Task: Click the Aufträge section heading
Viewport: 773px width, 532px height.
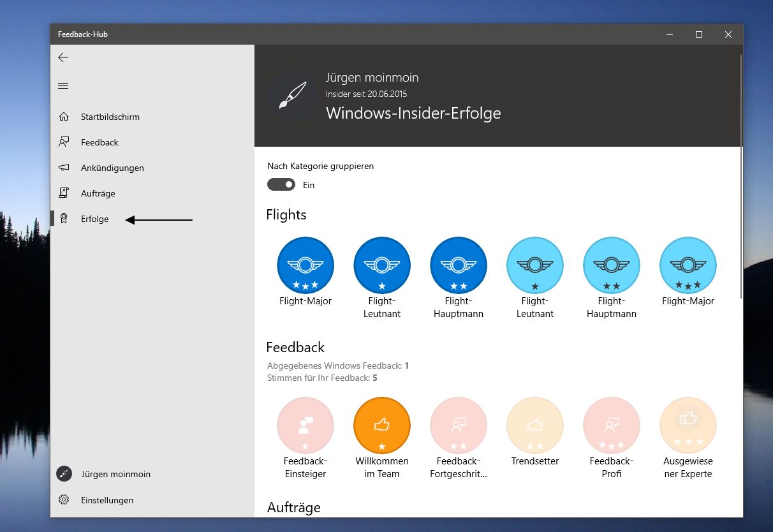Action: point(293,508)
